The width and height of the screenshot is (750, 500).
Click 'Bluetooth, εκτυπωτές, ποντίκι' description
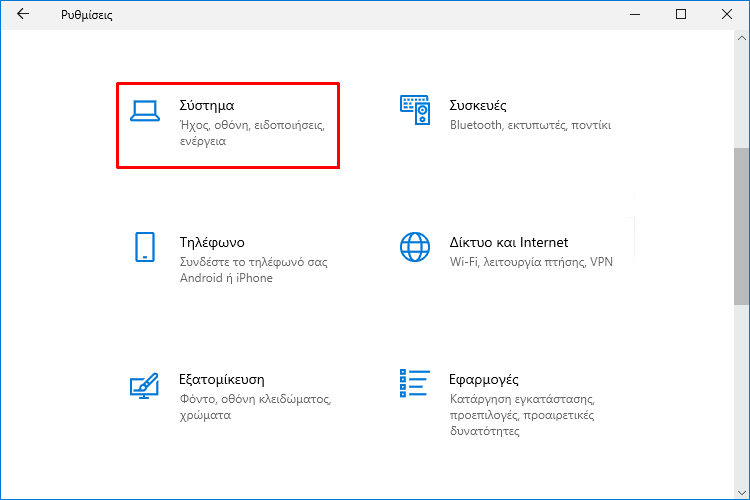tap(530, 125)
